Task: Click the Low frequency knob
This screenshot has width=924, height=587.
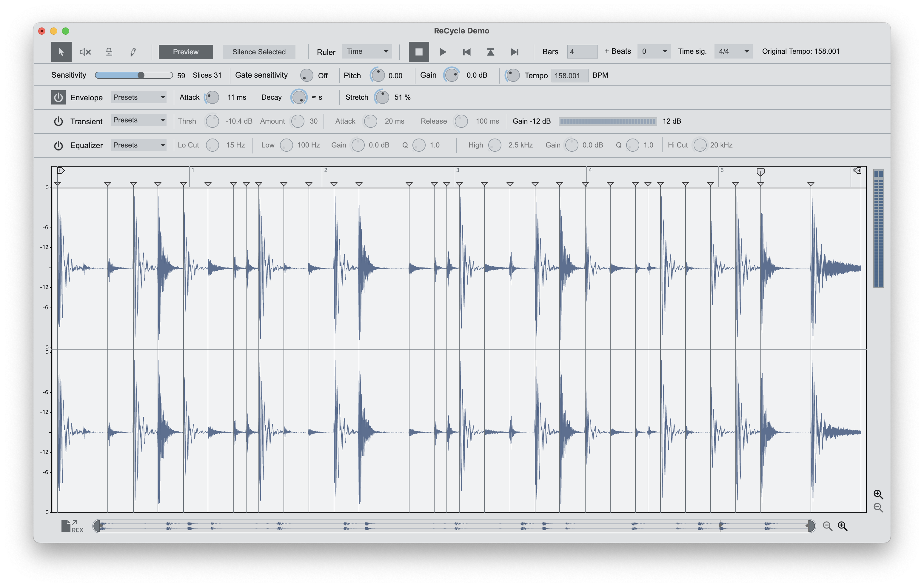Action: coord(286,145)
